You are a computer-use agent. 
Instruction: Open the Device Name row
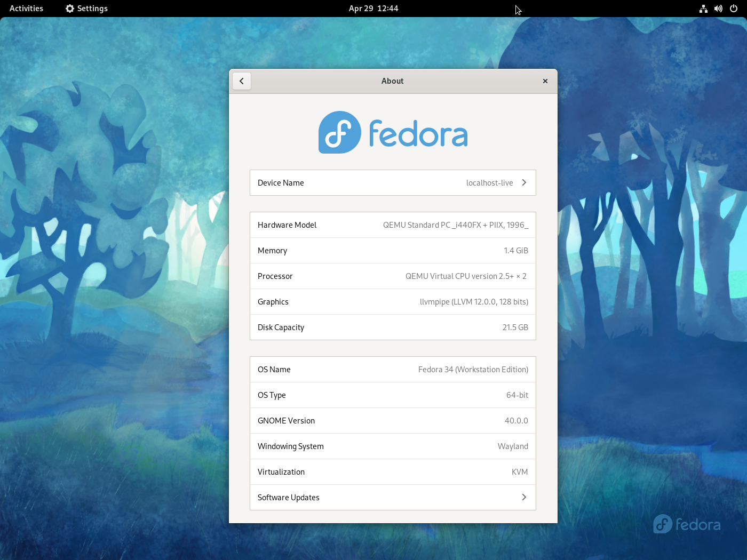393,183
